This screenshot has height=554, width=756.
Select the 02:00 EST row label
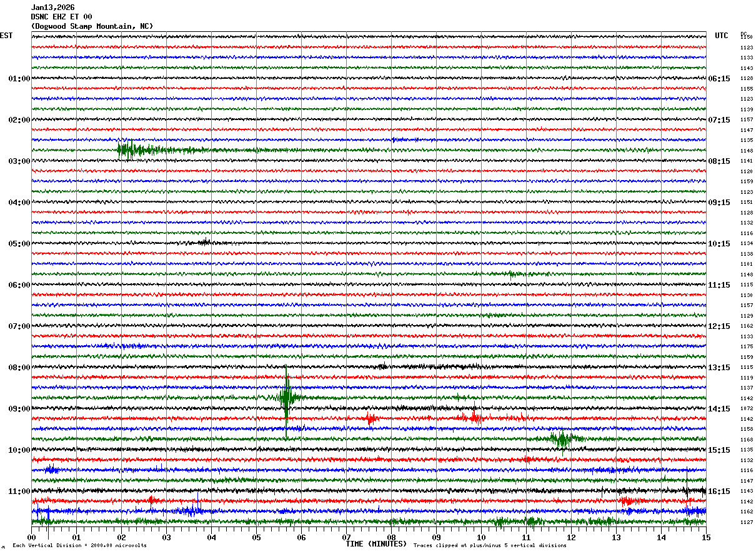tap(19, 120)
